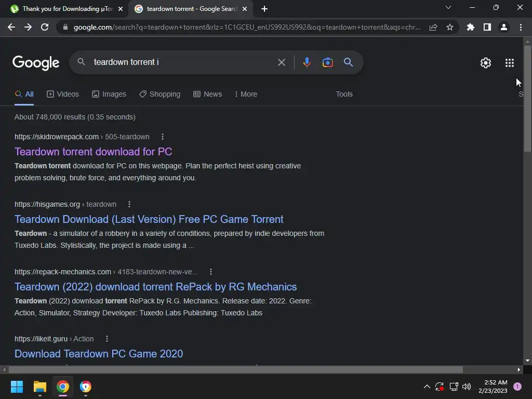Viewport: 532px width, 399px height.
Task: Click the About 748,000 results text
Action: click(x=75, y=117)
